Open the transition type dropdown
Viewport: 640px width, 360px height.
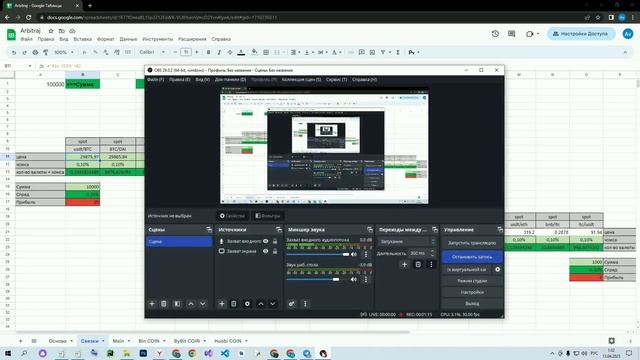coord(407,242)
